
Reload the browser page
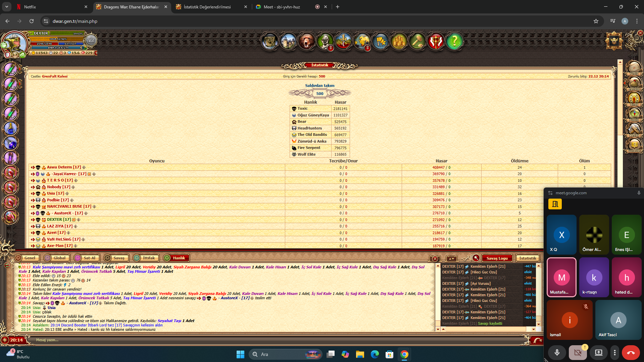[32, 21]
